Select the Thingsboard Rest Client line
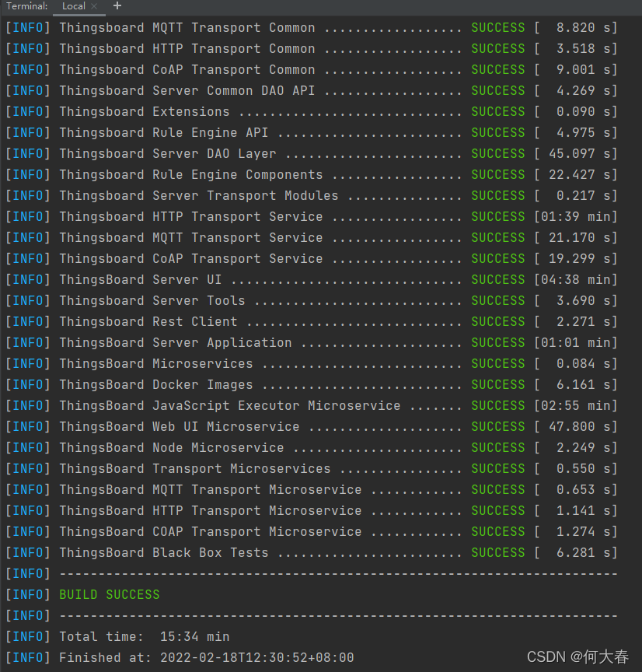The height and width of the screenshot is (672, 642). click(x=312, y=322)
